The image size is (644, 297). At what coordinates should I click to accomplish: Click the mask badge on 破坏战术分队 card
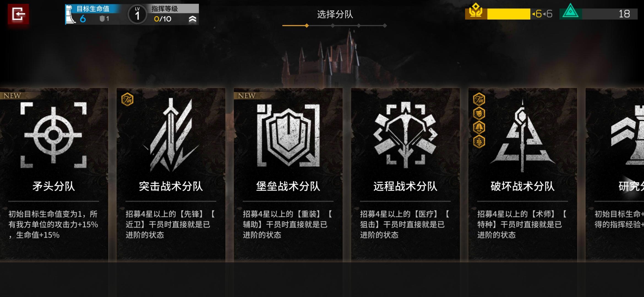tap(479, 113)
